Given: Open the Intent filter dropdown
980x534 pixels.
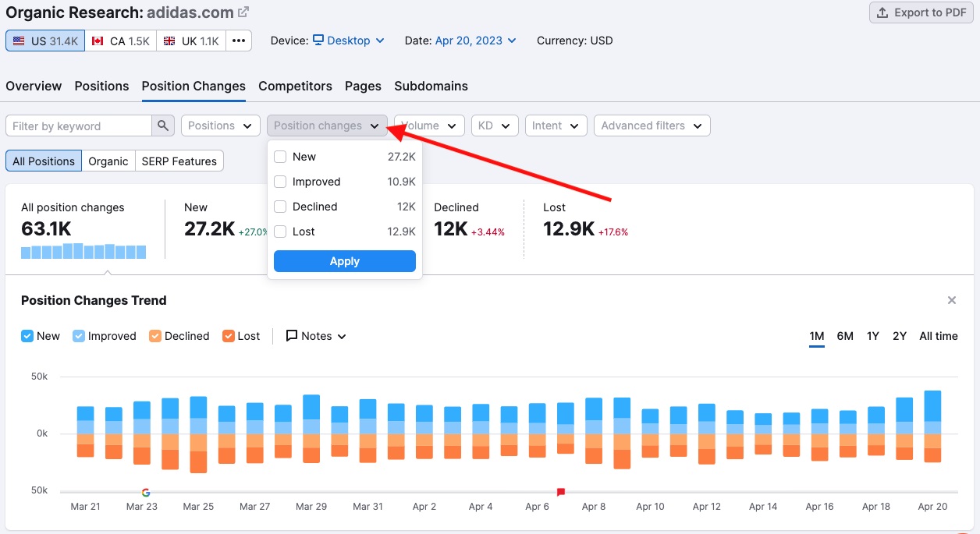Looking at the screenshot, I should click(556, 126).
